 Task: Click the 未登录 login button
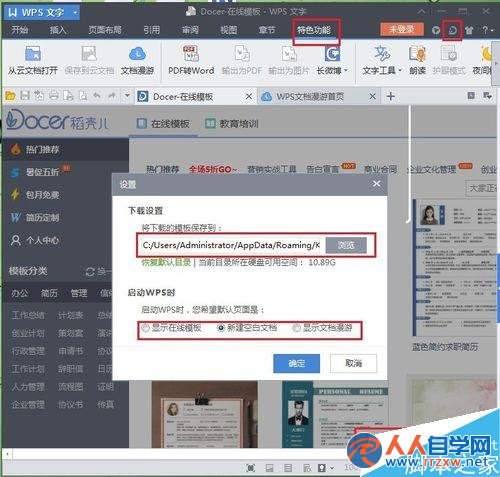click(402, 30)
